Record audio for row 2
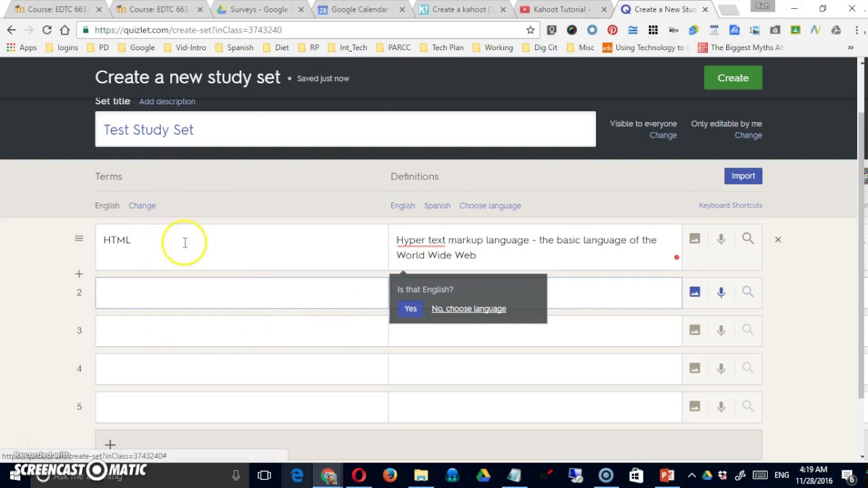This screenshot has width=868, height=488. (721, 292)
